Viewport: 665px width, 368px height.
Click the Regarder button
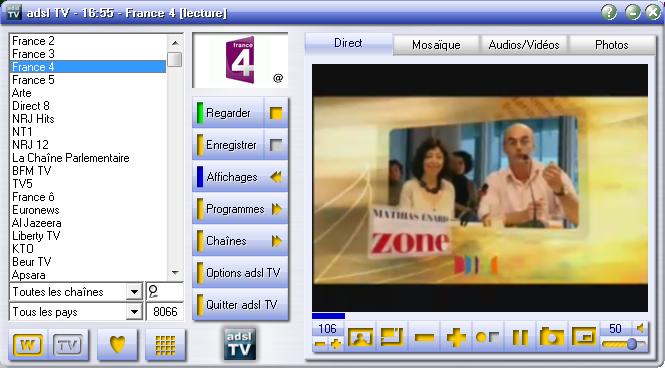point(228,113)
